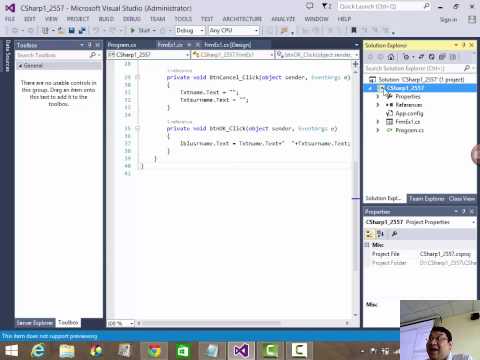Viewport: 480px width, 360px height.
Task: Click the bookmark icon in the toolbar
Action: (x=354, y=30)
